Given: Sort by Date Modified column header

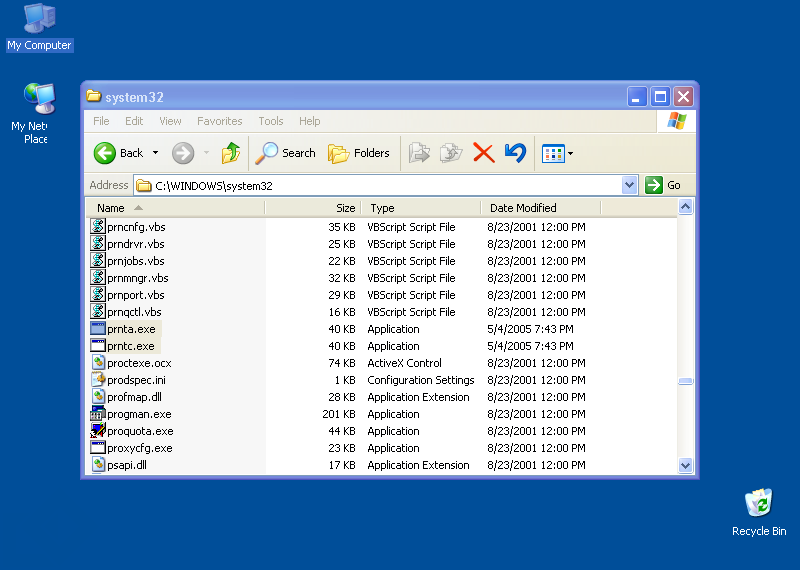Looking at the screenshot, I should click(541, 208).
